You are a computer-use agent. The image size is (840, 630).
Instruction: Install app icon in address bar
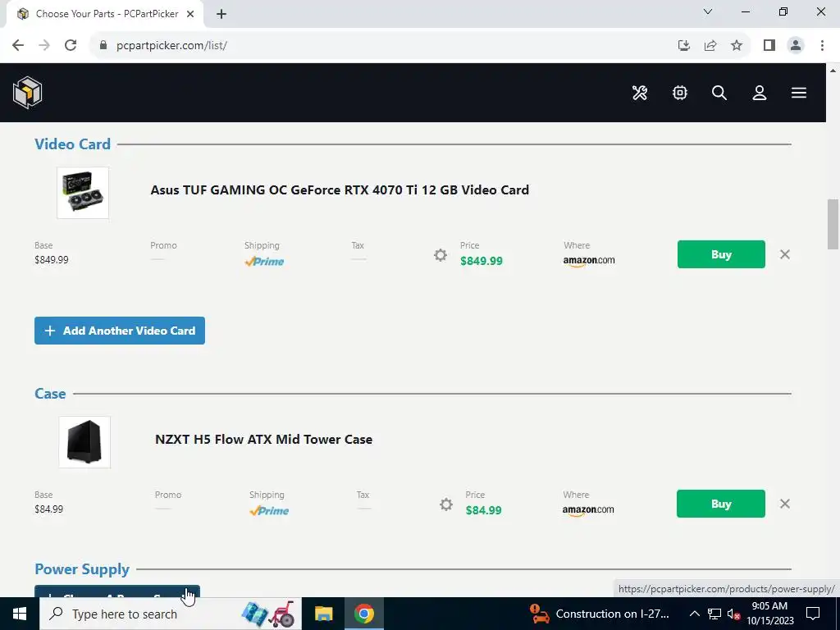(x=683, y=46)
